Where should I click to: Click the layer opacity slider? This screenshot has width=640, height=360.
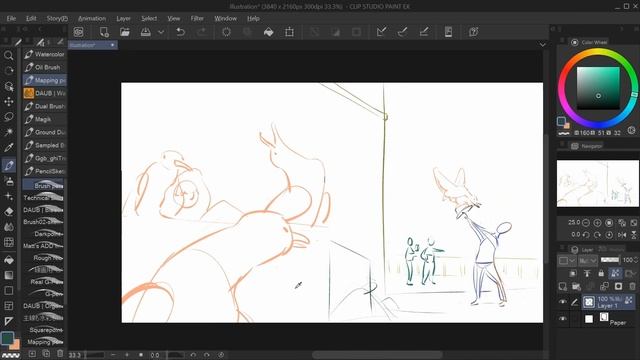pyautogui.click(x=610, y=260)
